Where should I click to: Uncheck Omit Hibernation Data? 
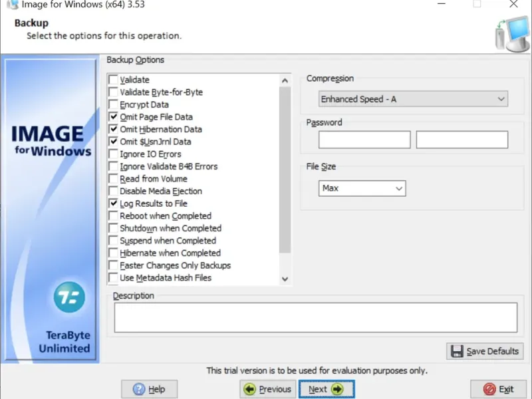point(113,129)
